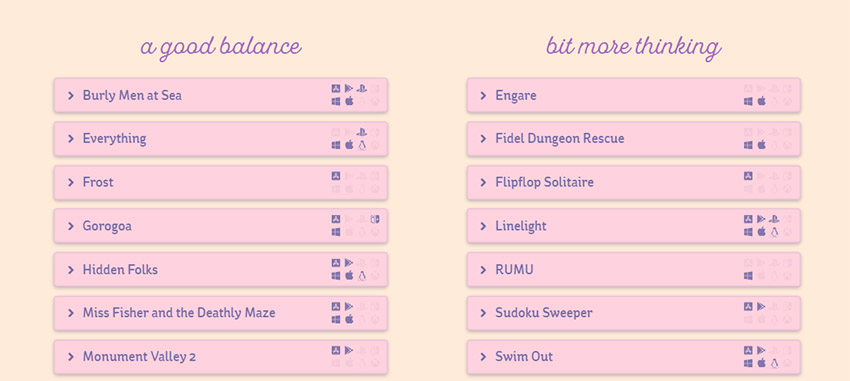
Task: Click the Apple icon on the Engare row
Action: (x=762, y=101)
